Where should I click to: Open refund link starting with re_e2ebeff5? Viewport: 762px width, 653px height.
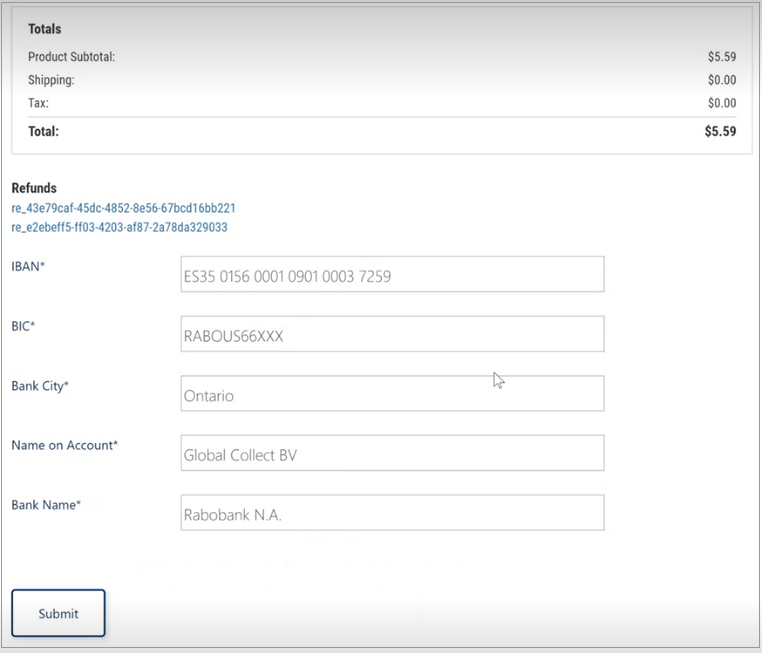point(119,227)
